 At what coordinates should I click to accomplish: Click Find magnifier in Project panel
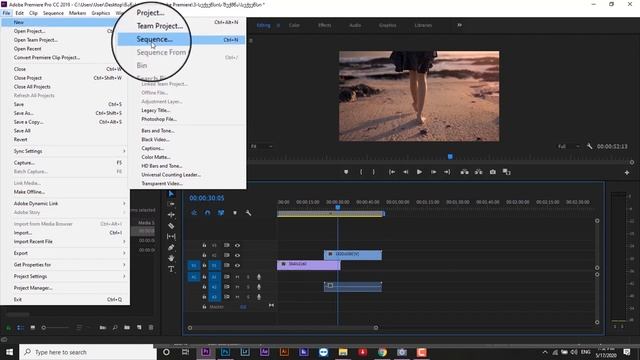(x=115, y=327)
